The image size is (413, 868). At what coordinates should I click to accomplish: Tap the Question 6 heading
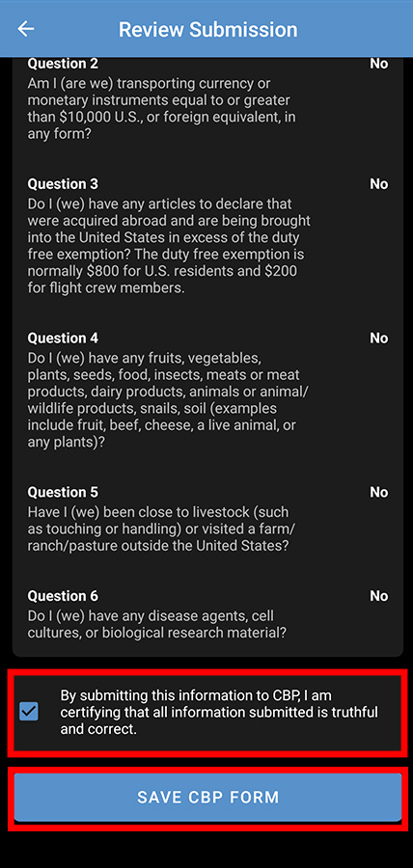(x=63, y=596)
